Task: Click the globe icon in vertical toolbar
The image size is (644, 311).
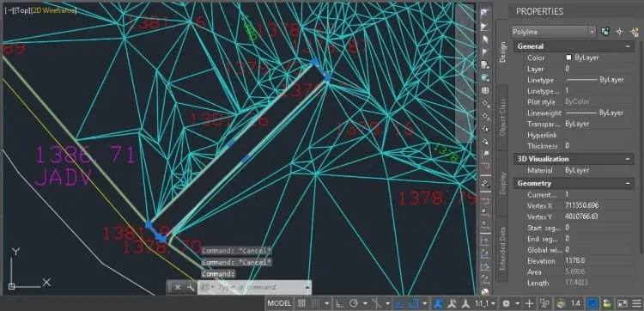Action: [485, 91]
